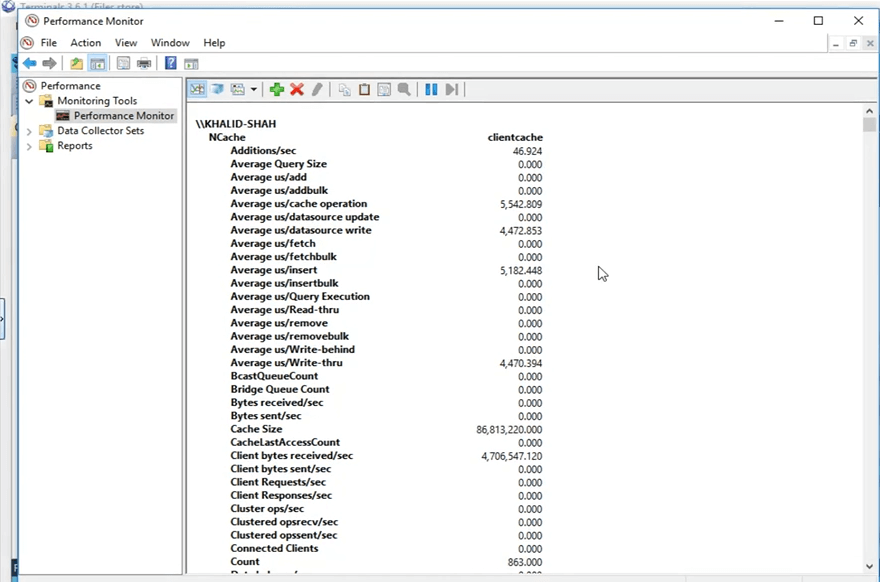This screenshot has height=582, width=880.
Task: Click the View Log Data icon
Action: pos(217,89)
